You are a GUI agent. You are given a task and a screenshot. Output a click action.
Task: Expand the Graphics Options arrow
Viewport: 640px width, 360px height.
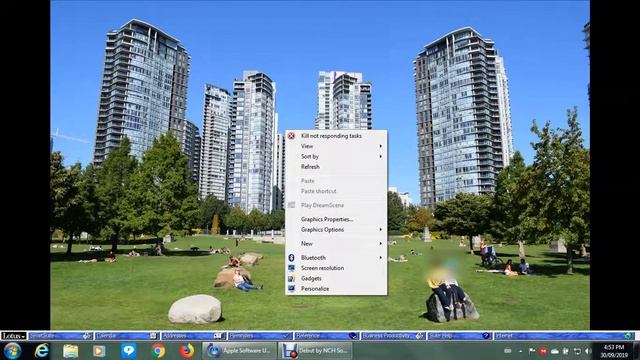coord(380,230)
